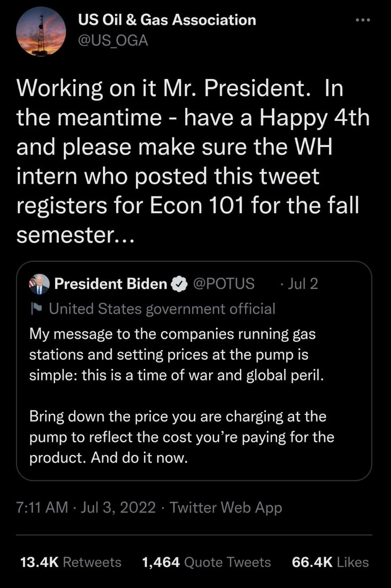
Task: View the 1,464 Quote Tweets list
Action: point(206,562)
